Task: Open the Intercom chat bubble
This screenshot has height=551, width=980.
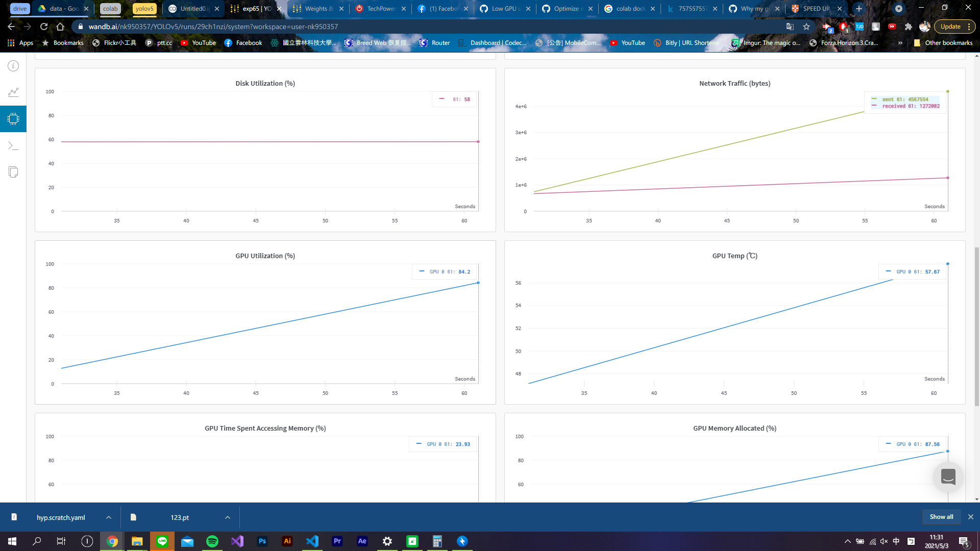Action: [948, 477]
